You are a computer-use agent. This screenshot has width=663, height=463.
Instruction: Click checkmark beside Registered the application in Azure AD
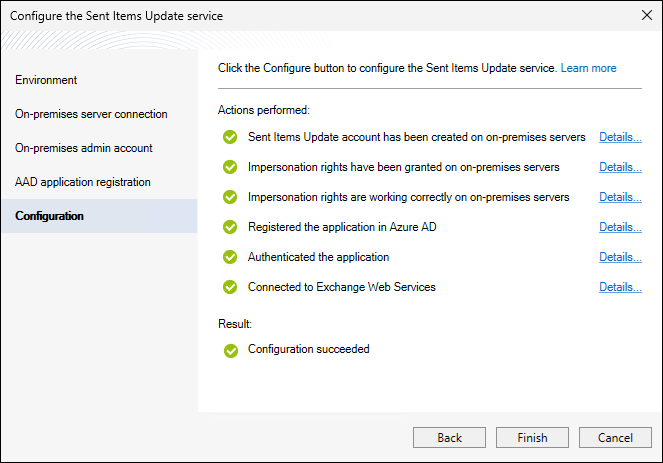[230, 227]
